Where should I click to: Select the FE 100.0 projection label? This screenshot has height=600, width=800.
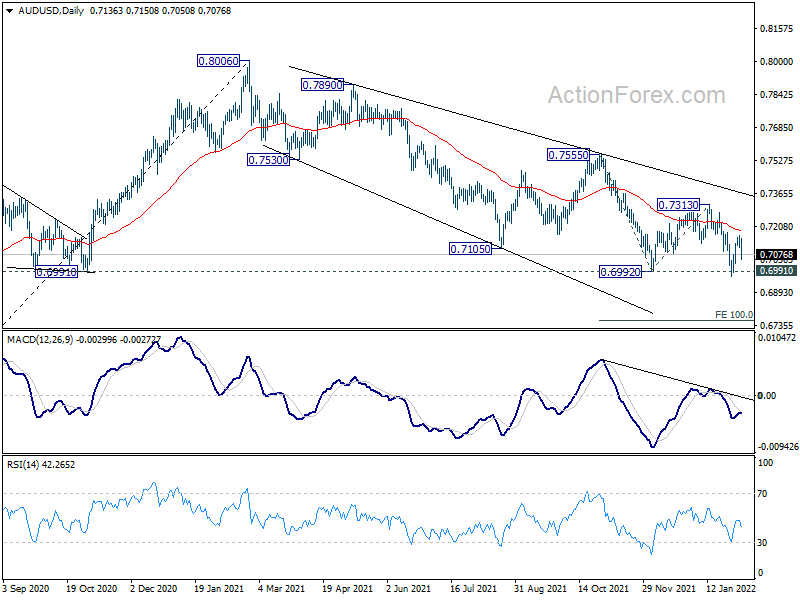(734, 315)
